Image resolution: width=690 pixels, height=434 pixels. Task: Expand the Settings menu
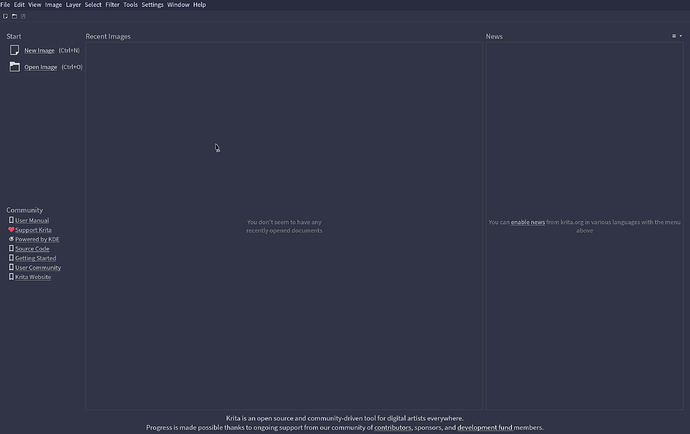coord(152,5)
